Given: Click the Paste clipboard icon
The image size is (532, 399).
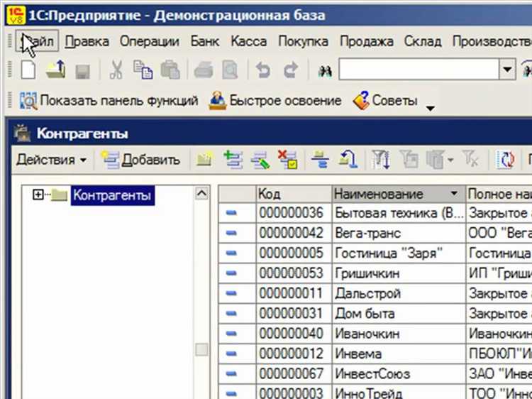Looking at the screenshot, I should coord(170,70).
